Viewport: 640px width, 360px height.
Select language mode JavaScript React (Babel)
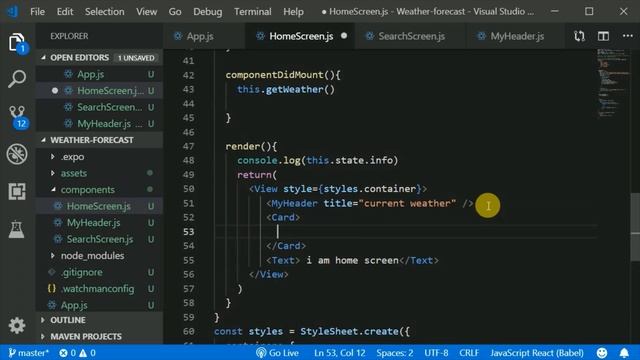click(x=537, y=353)
